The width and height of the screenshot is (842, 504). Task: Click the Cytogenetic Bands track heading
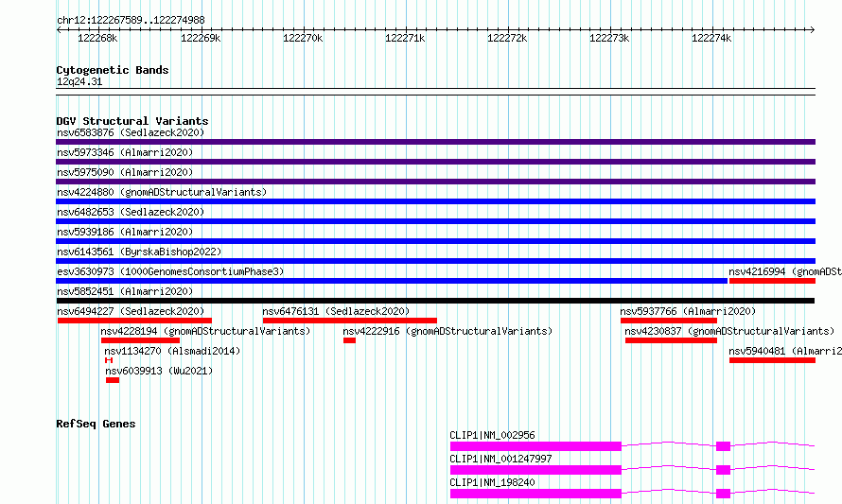113,70
